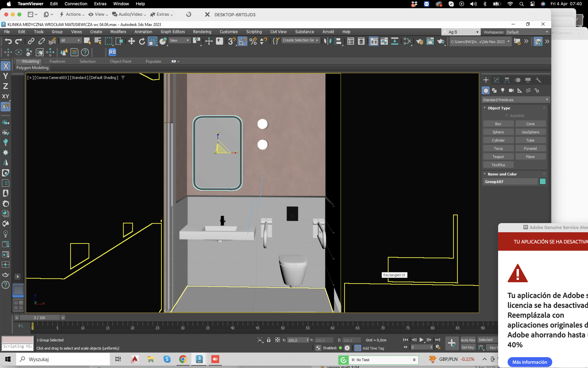The height and width of the screenshot is (368, 588).
Task: Select the Select and Move tool
Action: click(131, 41)
